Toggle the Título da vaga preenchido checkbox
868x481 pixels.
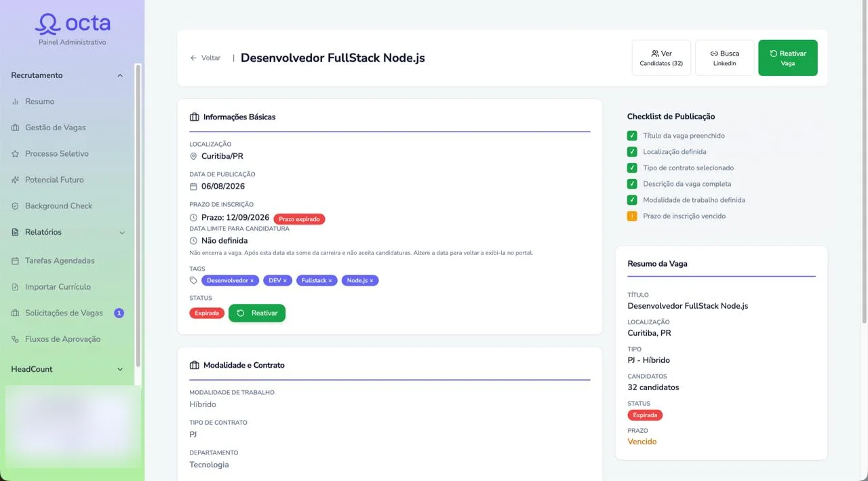[x=632, y=136]
